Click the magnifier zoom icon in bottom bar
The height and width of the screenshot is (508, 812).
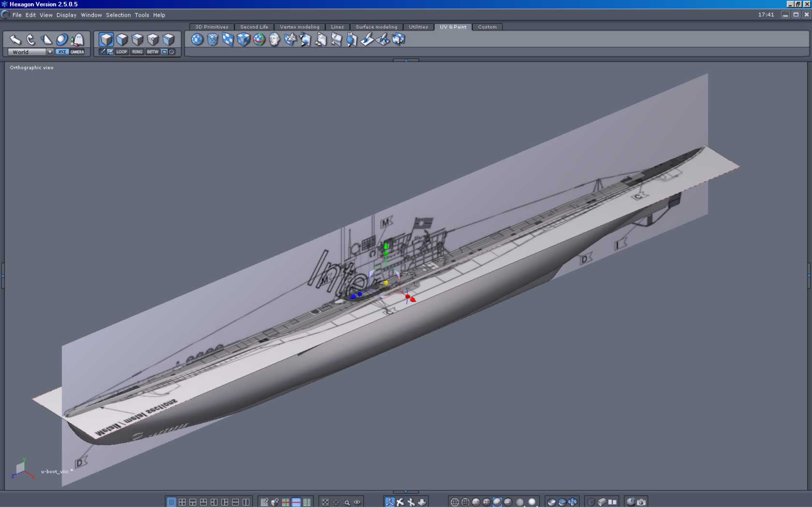tap(347, 502)
